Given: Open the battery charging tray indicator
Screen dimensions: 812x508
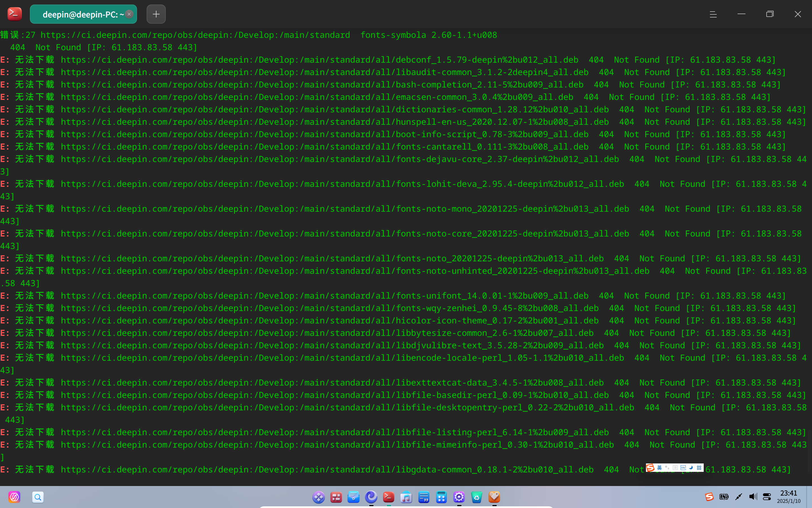Looking at the screenshot, I should (x=724, y=497).
